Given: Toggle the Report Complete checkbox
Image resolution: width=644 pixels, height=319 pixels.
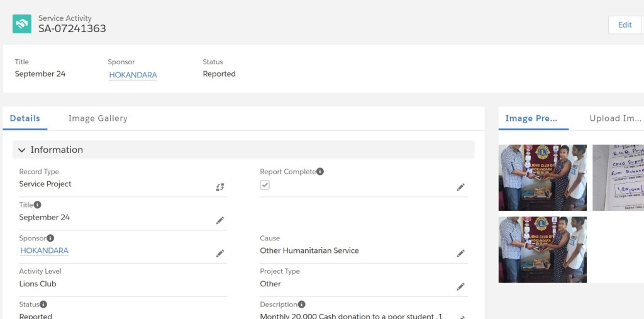Looking at the screenshot, I should pyautogui.click(x=265, y=185).
